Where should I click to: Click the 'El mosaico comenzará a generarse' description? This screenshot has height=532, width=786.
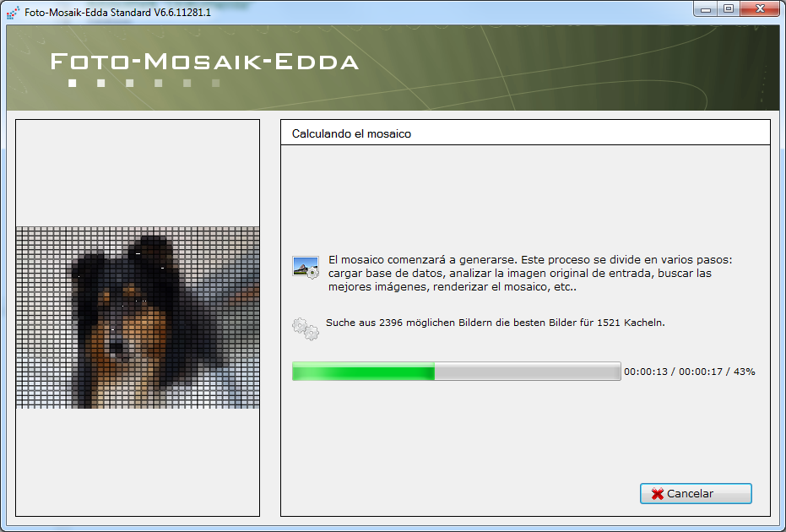coord(530,274)
